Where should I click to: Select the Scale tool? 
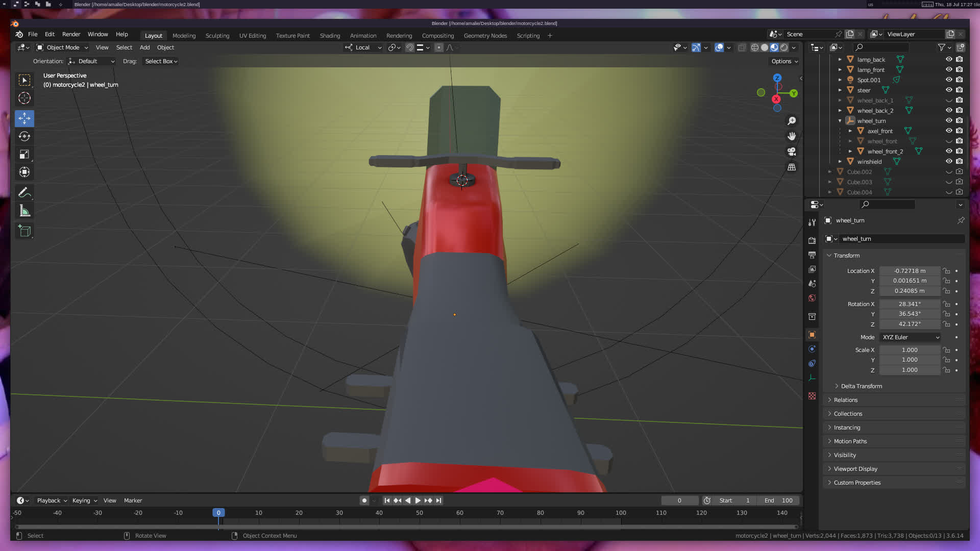click(24, 154)
